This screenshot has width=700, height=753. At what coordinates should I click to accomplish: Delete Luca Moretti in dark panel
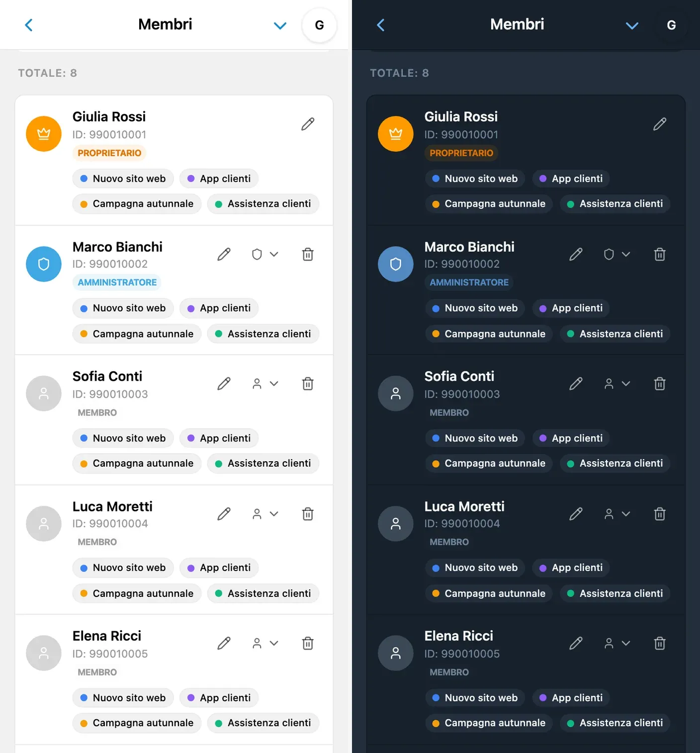click(x=660, y=514)
